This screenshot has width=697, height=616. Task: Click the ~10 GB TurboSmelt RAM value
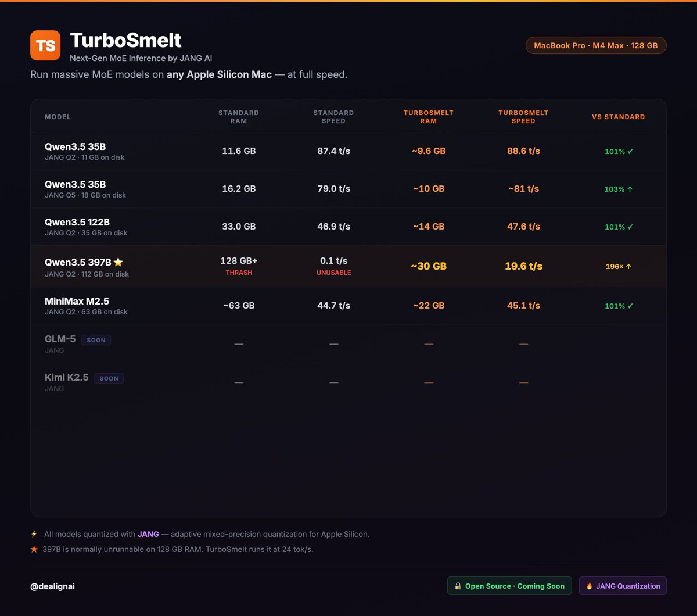(429, 189)
